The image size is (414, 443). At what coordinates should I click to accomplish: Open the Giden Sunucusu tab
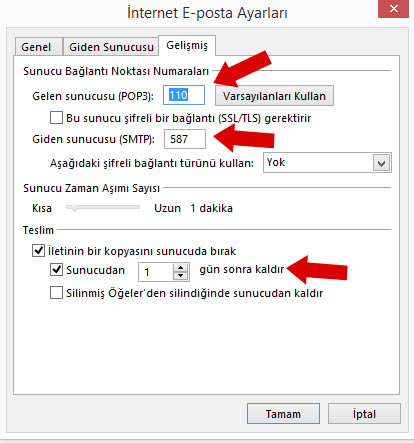coord(111,47)
